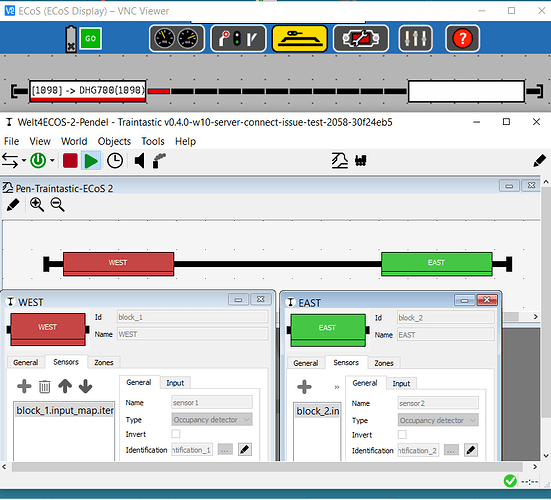The image size is (551, 500).
Task: Zoom in on the board
Action: click(x=37, y=204)
